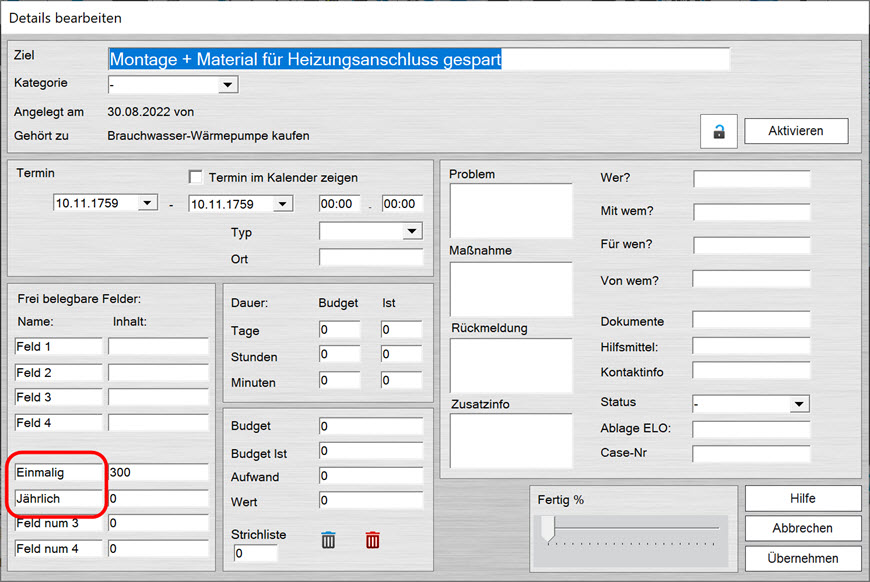The image size is (870, 582).
Task: Click the Hilfe button
Action: click(x=802, y=498)
